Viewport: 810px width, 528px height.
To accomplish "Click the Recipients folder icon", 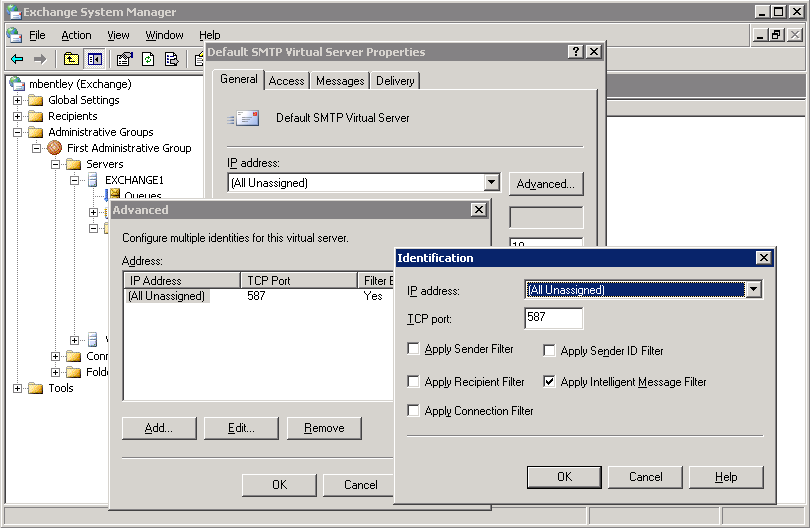I will [x=36, y=116].
